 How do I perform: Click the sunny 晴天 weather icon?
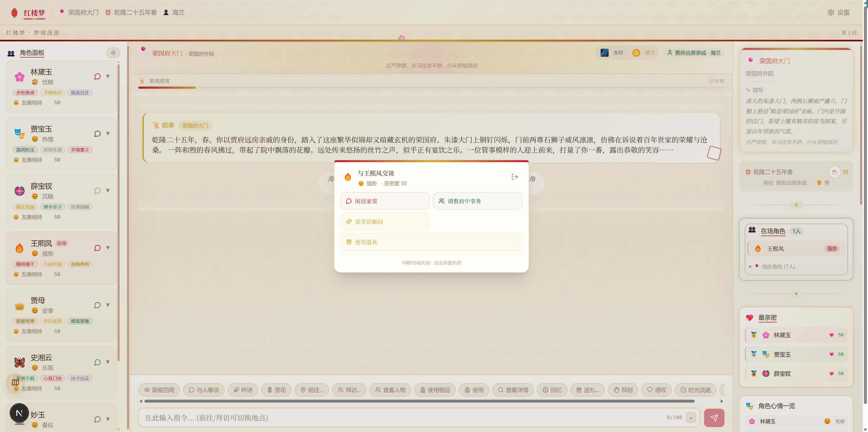[x=636, y=53]
